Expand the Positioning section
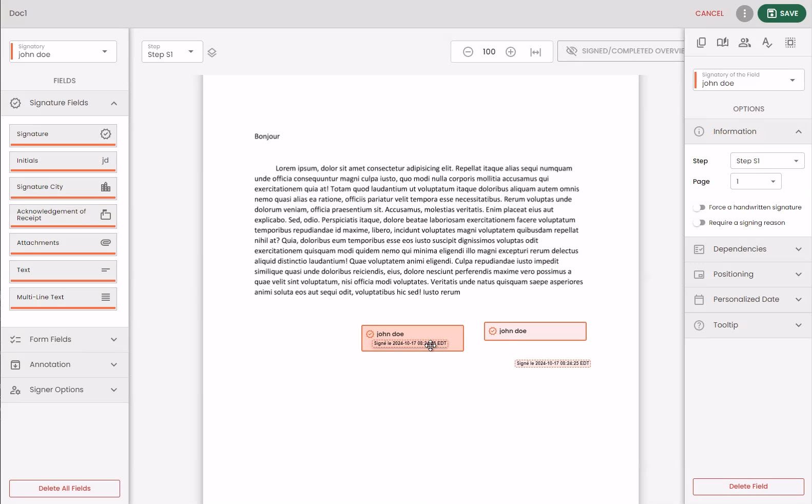Viewport: 812px width, 504px height. [799, 275]
